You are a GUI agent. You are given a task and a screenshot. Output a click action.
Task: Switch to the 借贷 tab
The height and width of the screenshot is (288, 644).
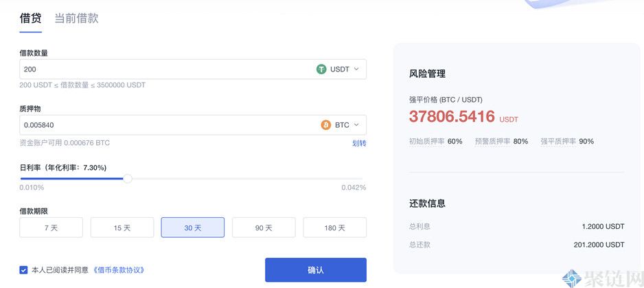(x=30, y=19)
